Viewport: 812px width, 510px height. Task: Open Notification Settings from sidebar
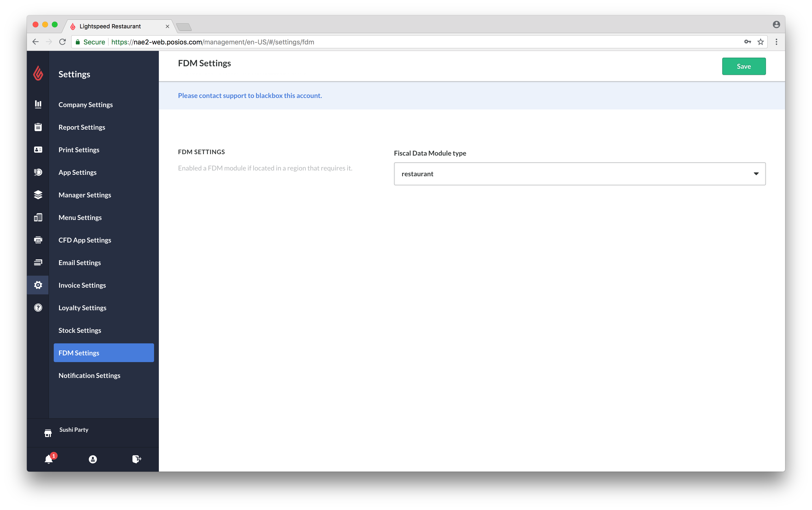[89, 375]
